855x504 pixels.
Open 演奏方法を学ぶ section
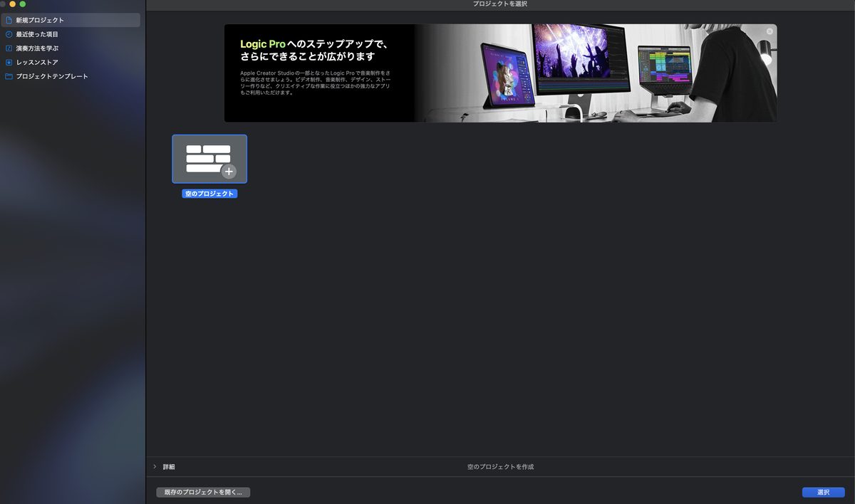coord(71,48)
